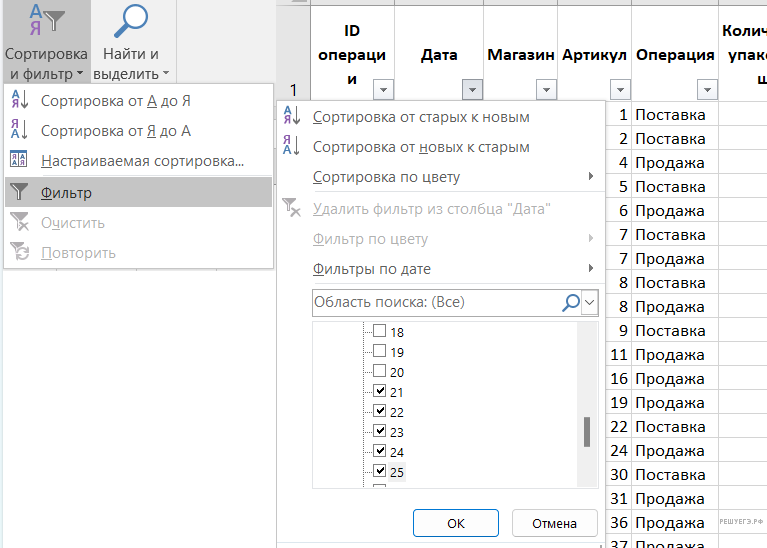The image size is (767, 548).
Task: Uncheck the box for day 25
Action: pos(379,471)
